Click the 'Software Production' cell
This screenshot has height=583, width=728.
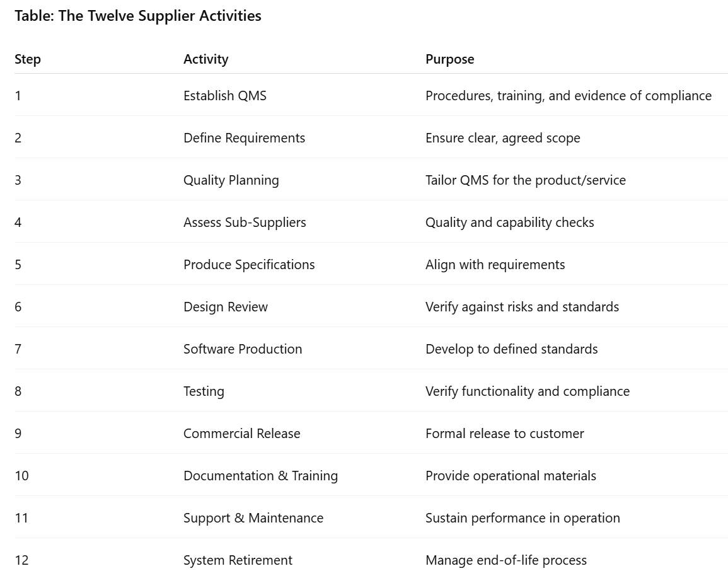(243, 349)
